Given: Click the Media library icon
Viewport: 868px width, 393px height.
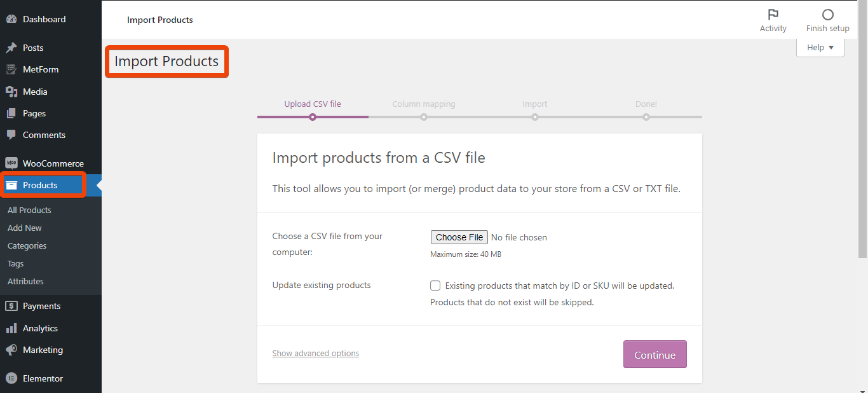Looking at the screenshot, I should click(11, 92).
